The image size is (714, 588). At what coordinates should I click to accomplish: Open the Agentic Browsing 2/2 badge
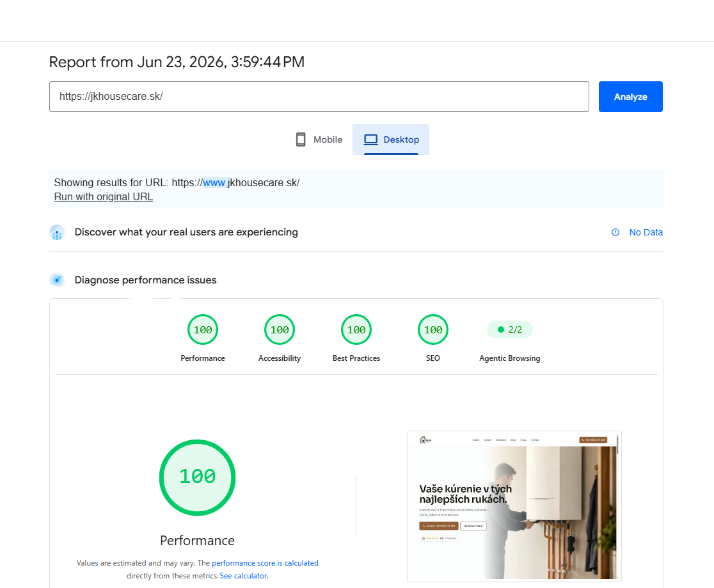pos(509,330)
